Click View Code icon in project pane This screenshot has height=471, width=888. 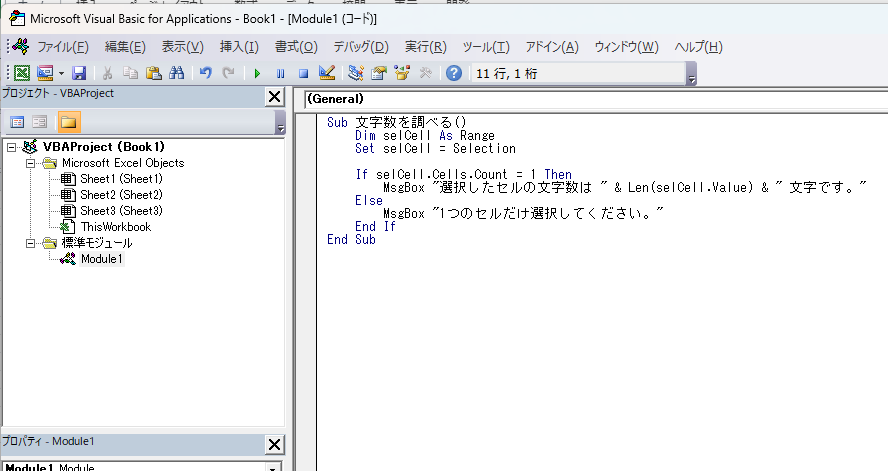click(17, 122)
